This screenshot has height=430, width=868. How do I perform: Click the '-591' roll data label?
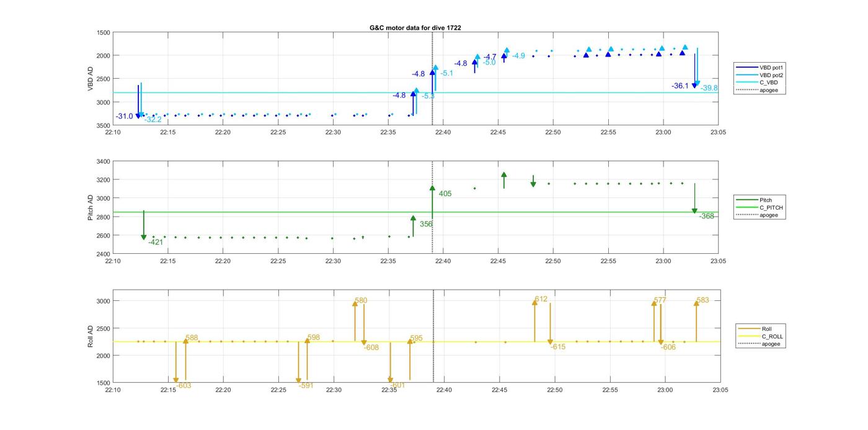tap(306, 386)
